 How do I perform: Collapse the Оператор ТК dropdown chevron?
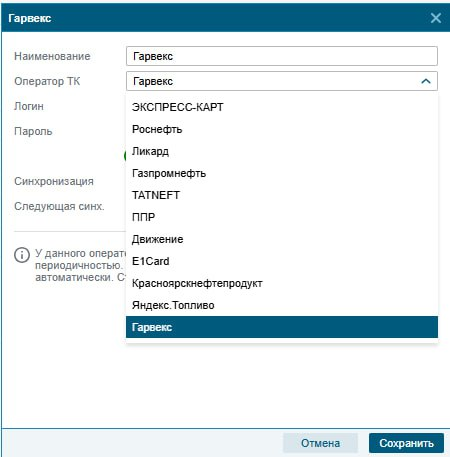coord(426,81)
